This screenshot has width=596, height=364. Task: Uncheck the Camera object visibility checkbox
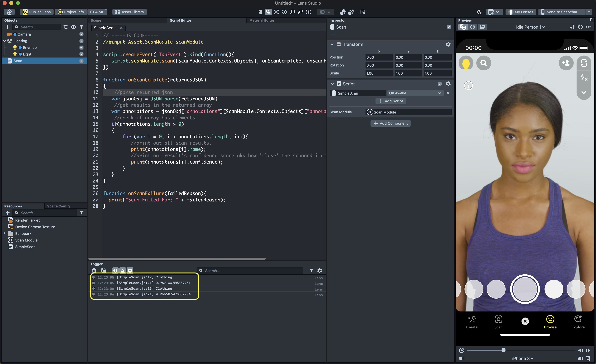[x=81, y=34]
